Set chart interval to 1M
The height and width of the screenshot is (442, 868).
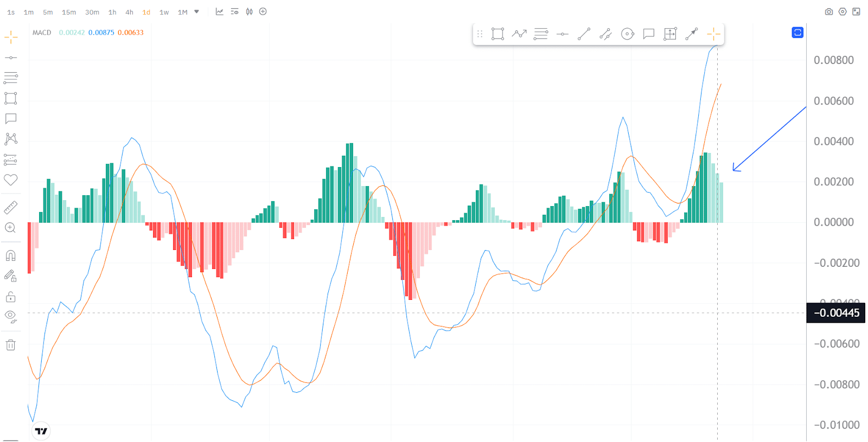[x=183, y=12]
